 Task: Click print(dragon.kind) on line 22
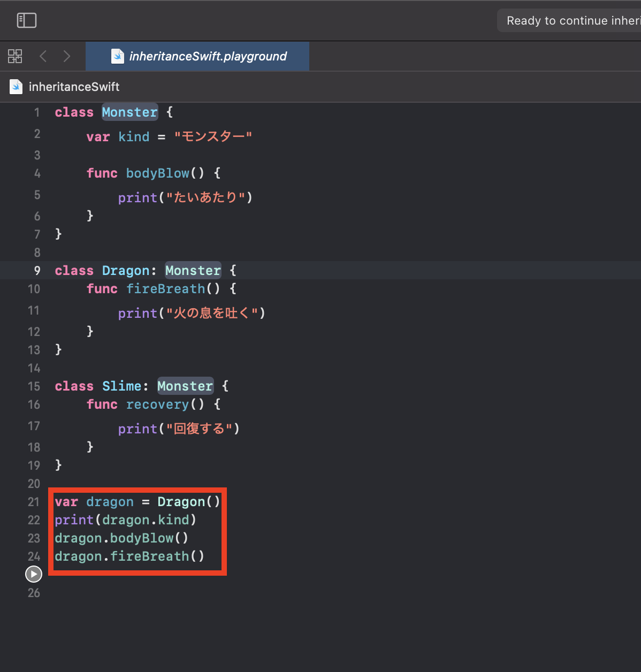click(x=126, y=520)
